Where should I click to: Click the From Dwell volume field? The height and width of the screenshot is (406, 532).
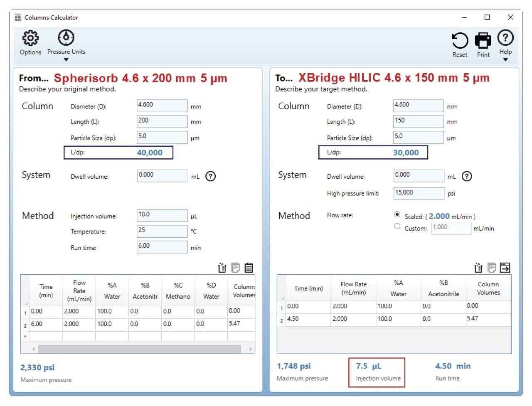click(162, 176)
